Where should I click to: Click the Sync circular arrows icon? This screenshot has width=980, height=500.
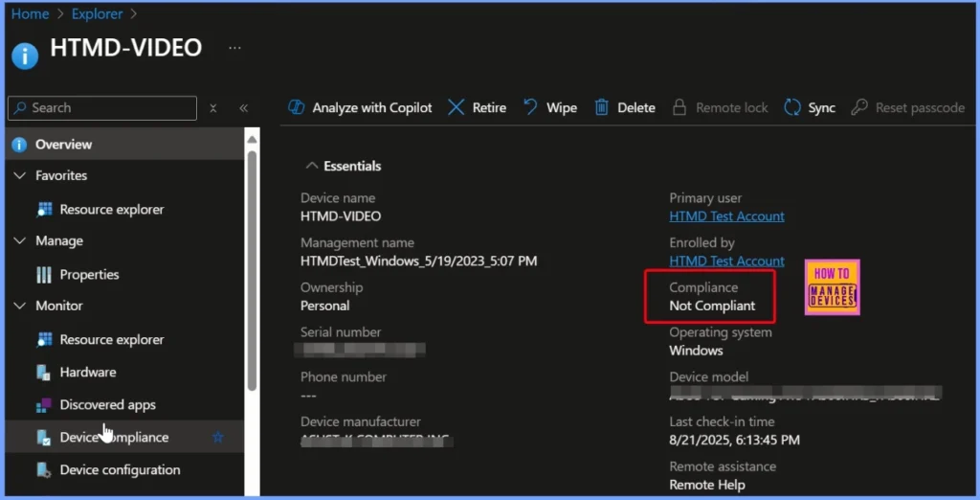(x=791, y=107)
